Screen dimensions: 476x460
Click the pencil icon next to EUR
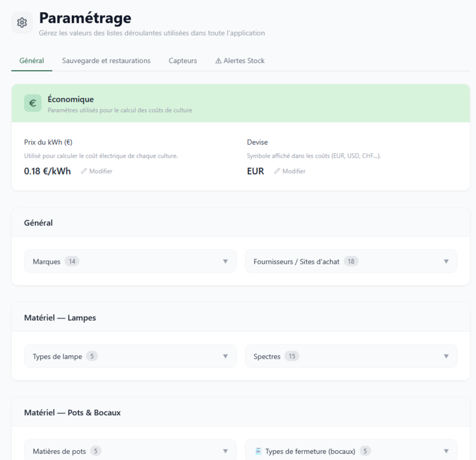tap(277, 171)
